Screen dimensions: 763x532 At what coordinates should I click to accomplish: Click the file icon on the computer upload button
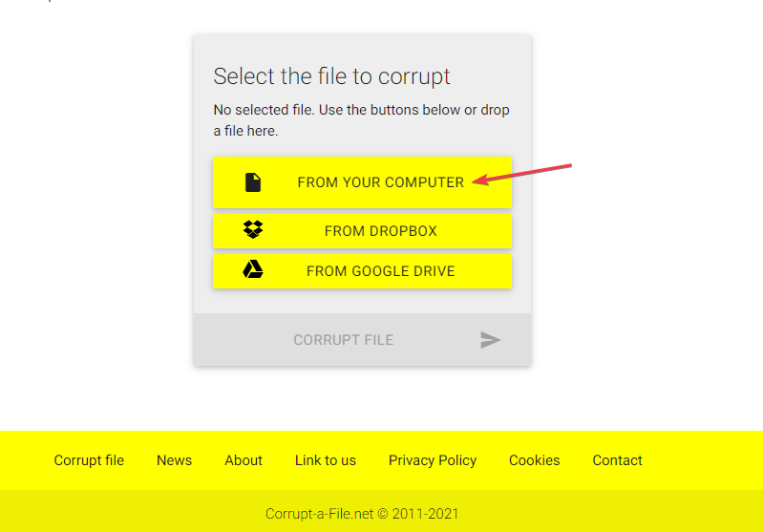tap(253, 182)
